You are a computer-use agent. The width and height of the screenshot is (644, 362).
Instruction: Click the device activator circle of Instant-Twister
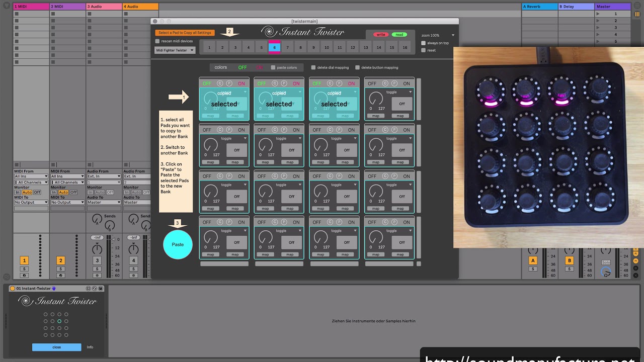[13, 289]
